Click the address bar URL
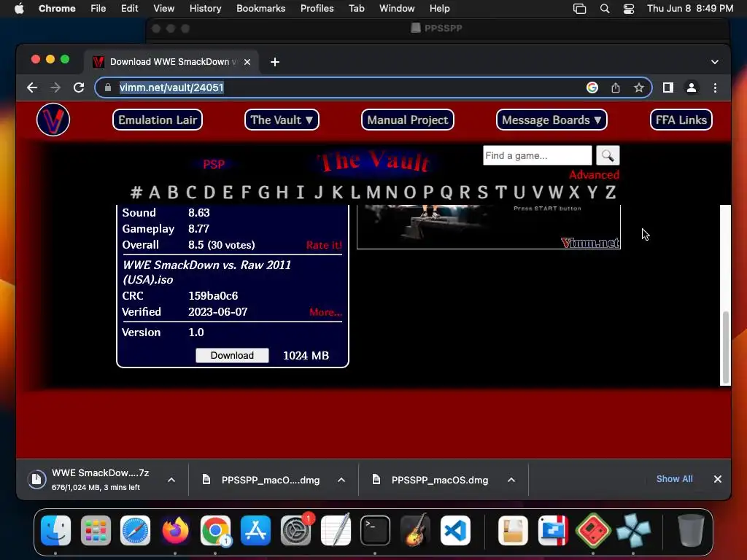 (171, 87)
